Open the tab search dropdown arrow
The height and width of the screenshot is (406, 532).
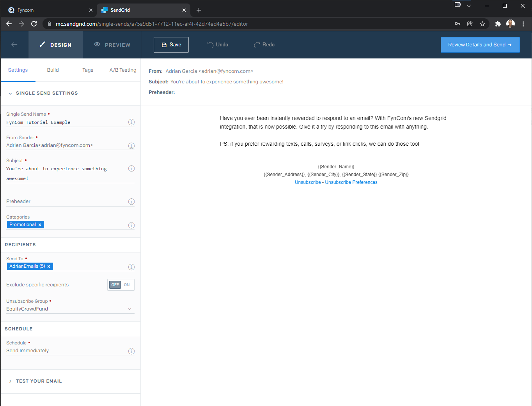[x=469, y=6]
